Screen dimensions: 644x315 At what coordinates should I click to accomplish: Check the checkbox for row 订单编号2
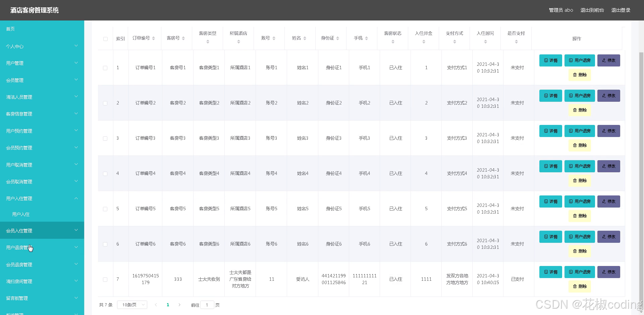click(105, 103)
